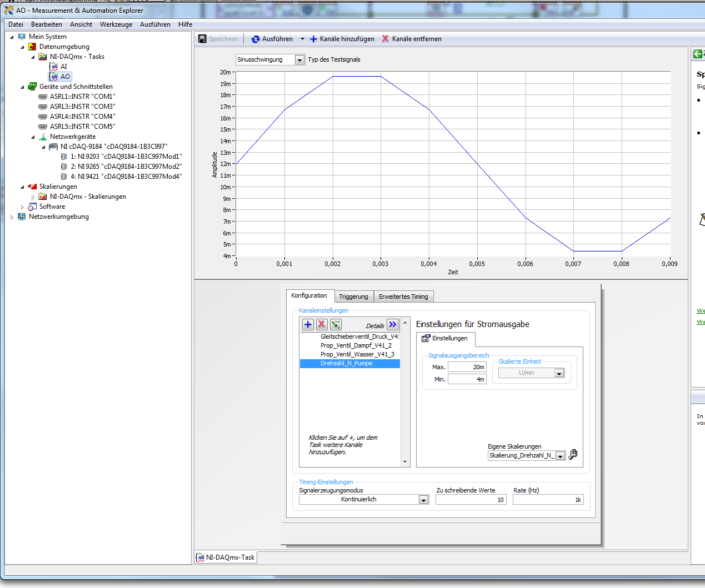The height and width of the screenshot is (588, 705).
Task: Click the red X remove channel icon
Action: coord(322,325)
